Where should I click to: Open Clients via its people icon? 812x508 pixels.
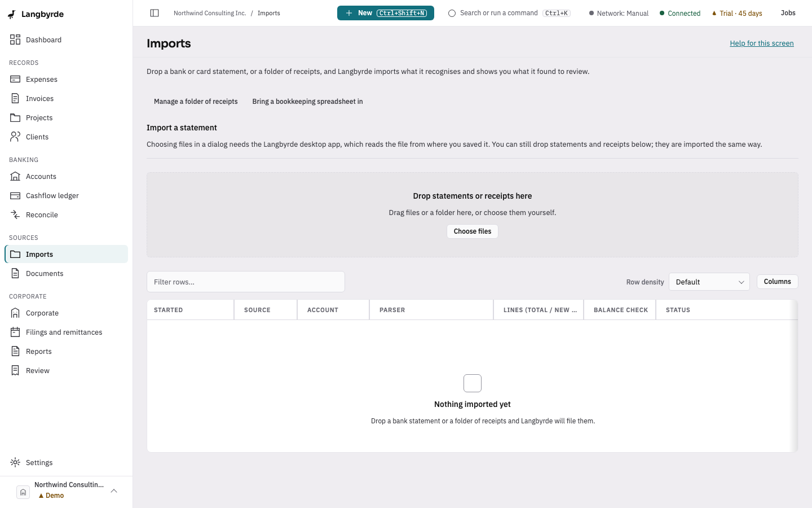pos(15,137)
